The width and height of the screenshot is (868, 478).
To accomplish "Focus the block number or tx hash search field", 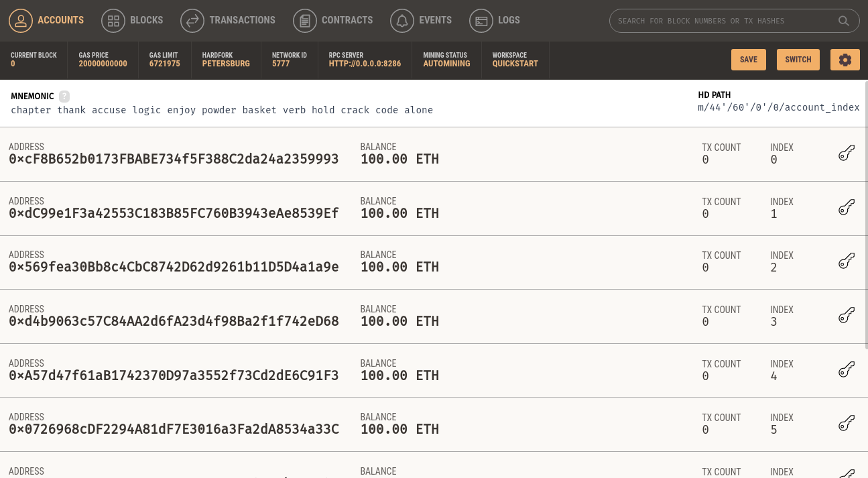I will pyautogui.click(x=734, y=21).
